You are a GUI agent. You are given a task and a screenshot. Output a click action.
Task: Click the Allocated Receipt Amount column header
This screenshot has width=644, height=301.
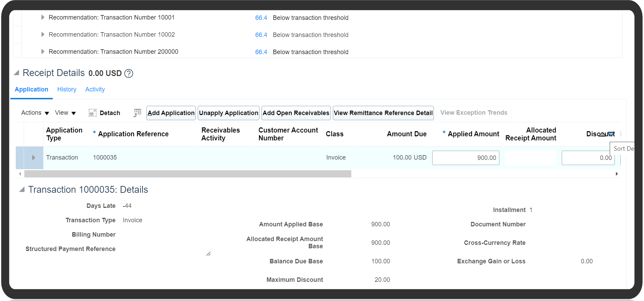[x=531, y=134]
